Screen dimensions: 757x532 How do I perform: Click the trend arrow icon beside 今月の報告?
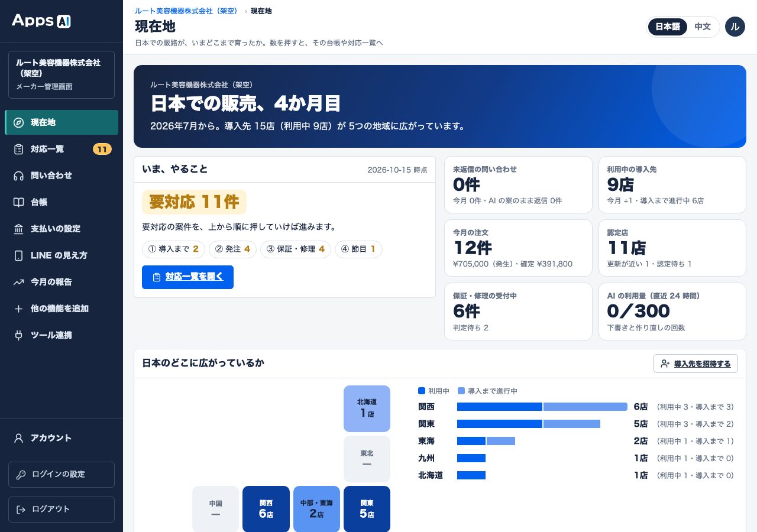point(18,282)
